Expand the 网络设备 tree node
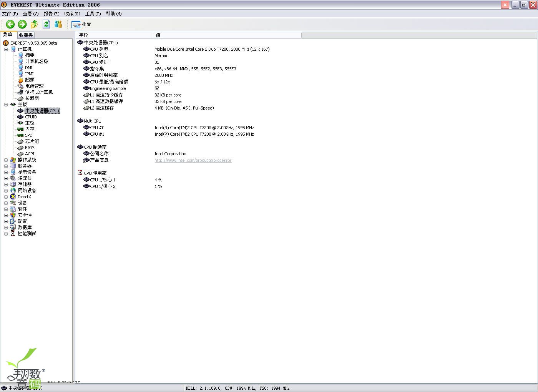 (6, 191)
